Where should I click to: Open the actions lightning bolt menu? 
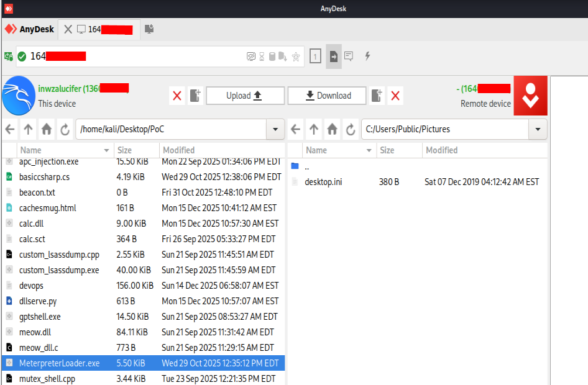click(367, 56)
